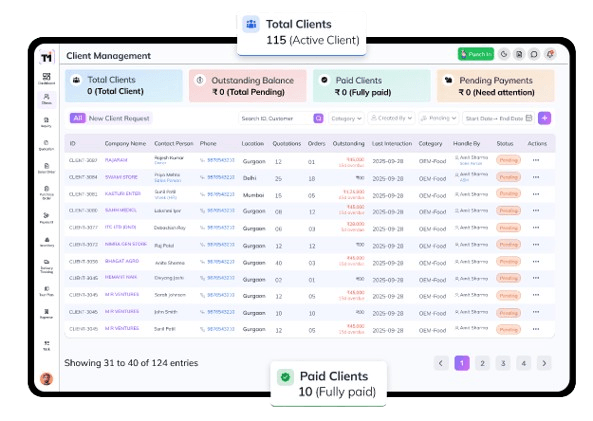The width and height of the screenshot is (593, 421).
Task: Open actions menu for RAJARAM row
Action: (x=536, y=160)
